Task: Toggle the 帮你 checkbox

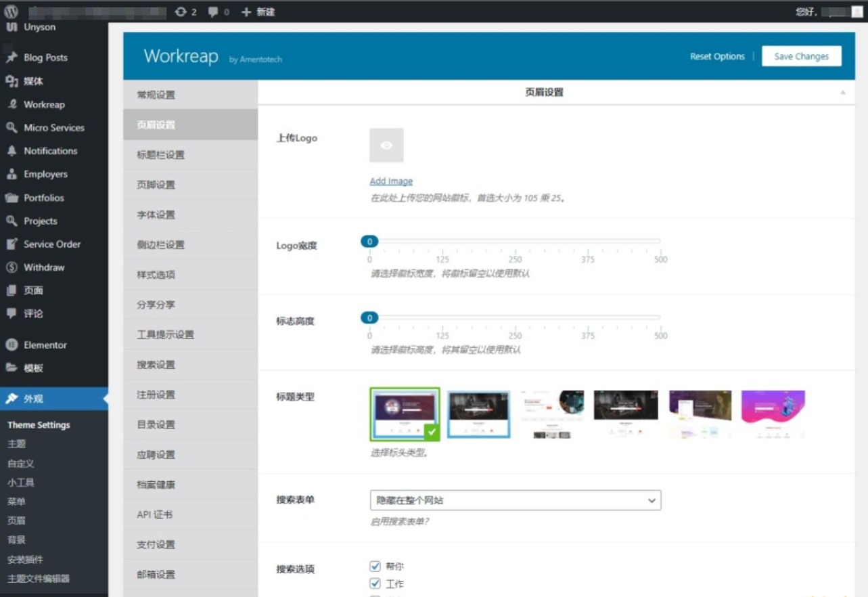Action: coord(375,566)
